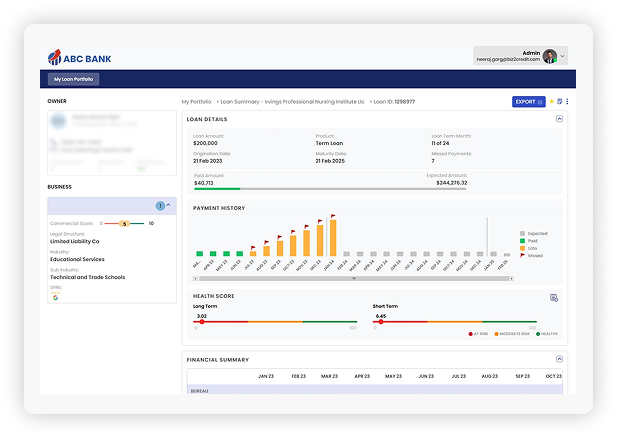
Task: Collapse the Business info panel chevron
Action: coord(168,205)
